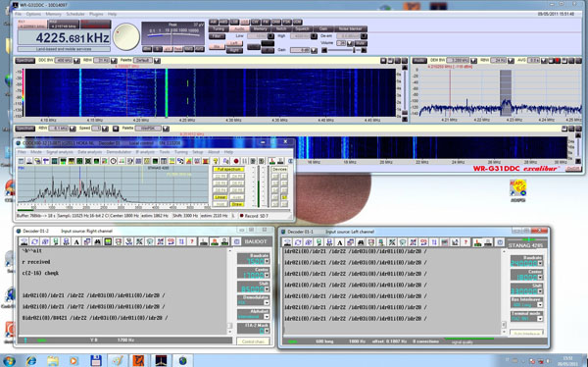Open the Baudrate dropdown in STANAG decoder

pos(540,263)
